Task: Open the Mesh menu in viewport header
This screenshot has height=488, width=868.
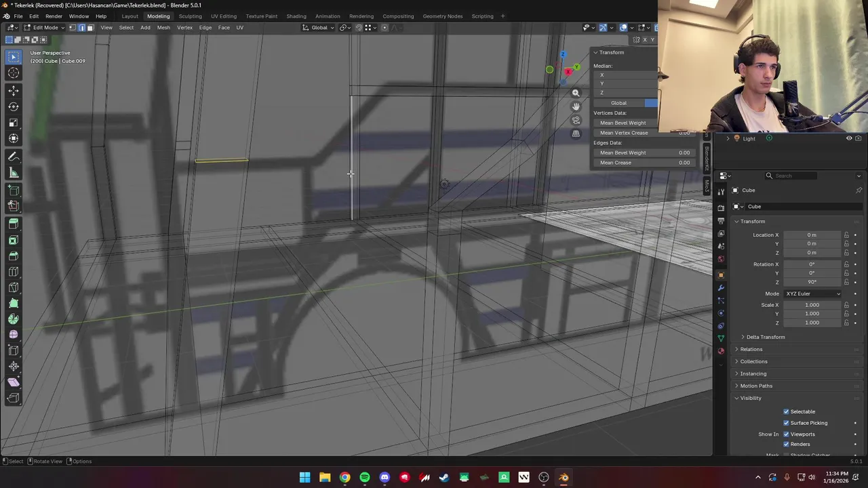Action: (163, 28)
